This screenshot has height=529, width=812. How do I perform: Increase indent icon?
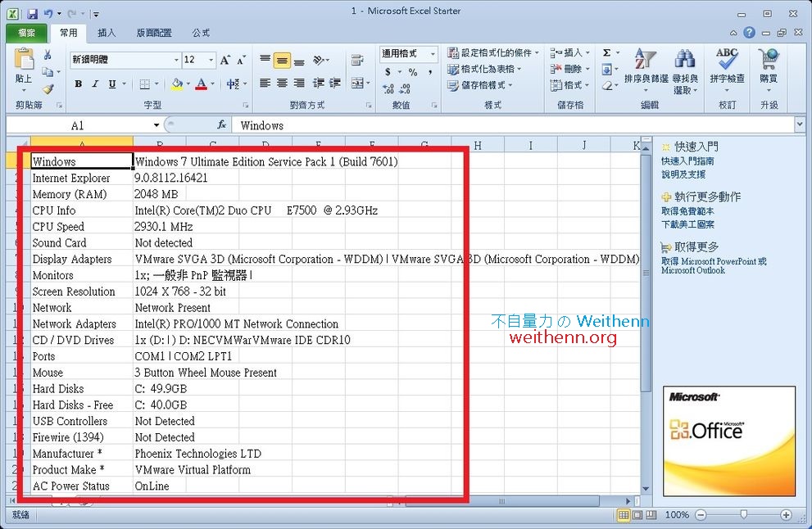pos(335,83)
